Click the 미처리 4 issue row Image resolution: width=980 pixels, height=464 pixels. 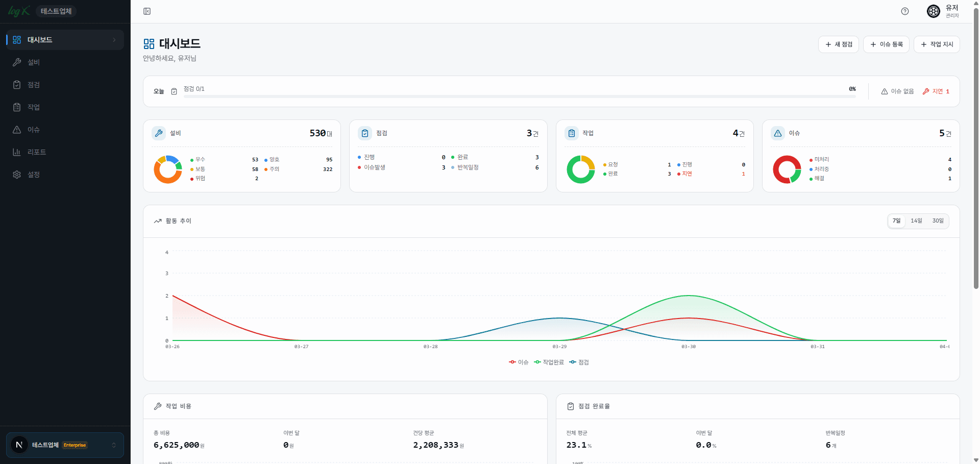(x=880, y=160)
